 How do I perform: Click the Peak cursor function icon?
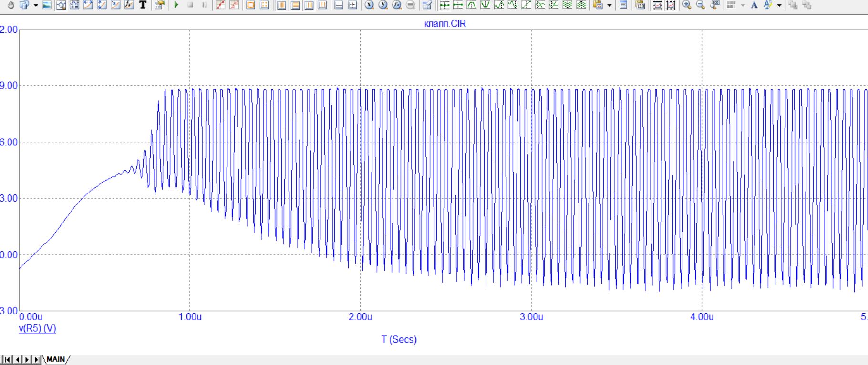[x=471, y=5]
